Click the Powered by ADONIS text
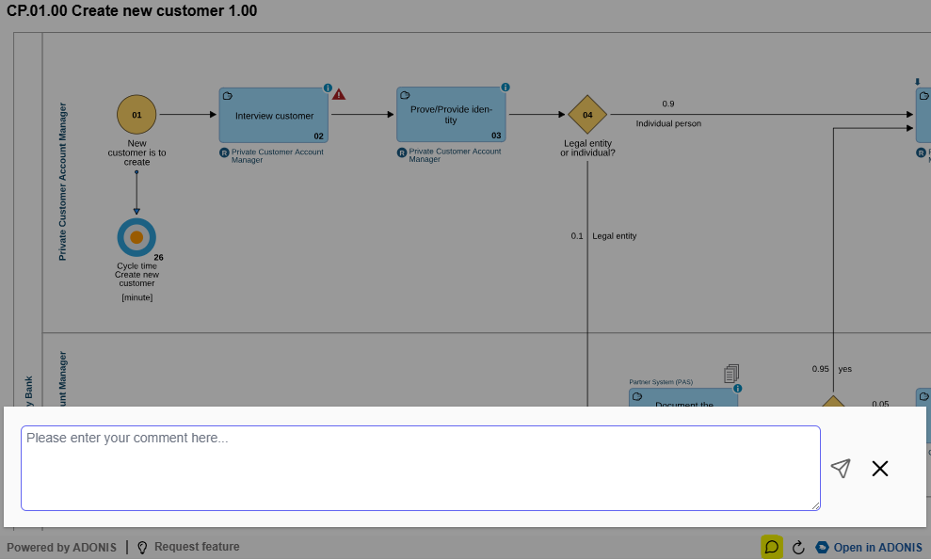This screenshot has width=931, height=560. pos(62,547)
